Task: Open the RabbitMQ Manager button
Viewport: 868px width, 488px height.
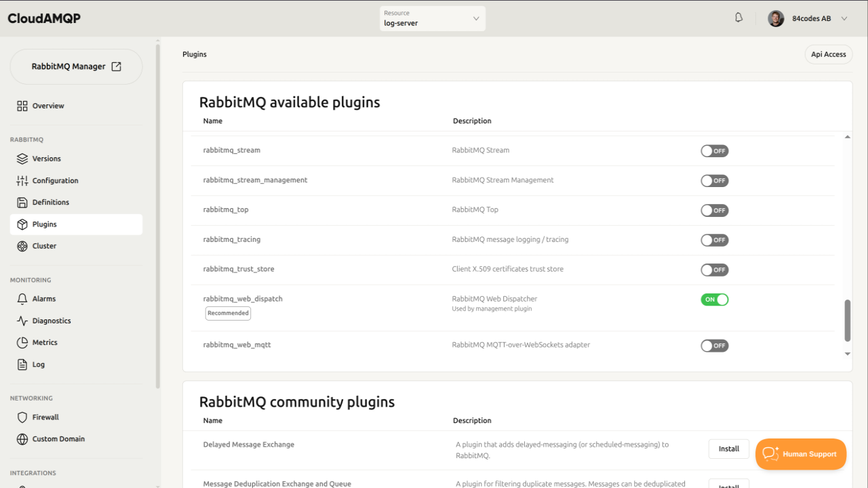Action: click(76, 66)
